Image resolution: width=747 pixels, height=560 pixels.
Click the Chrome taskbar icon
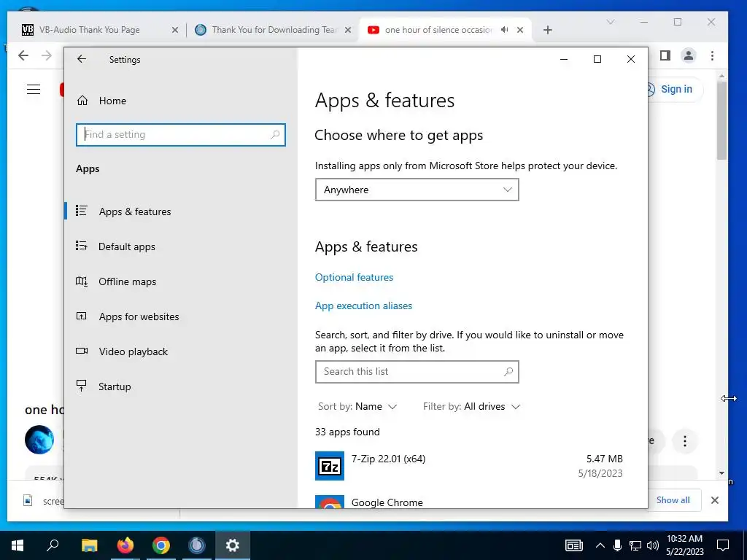pos(161,545)
